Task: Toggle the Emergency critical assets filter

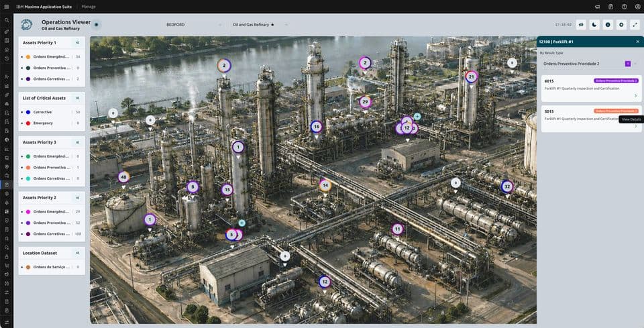Action: point(52,123)
